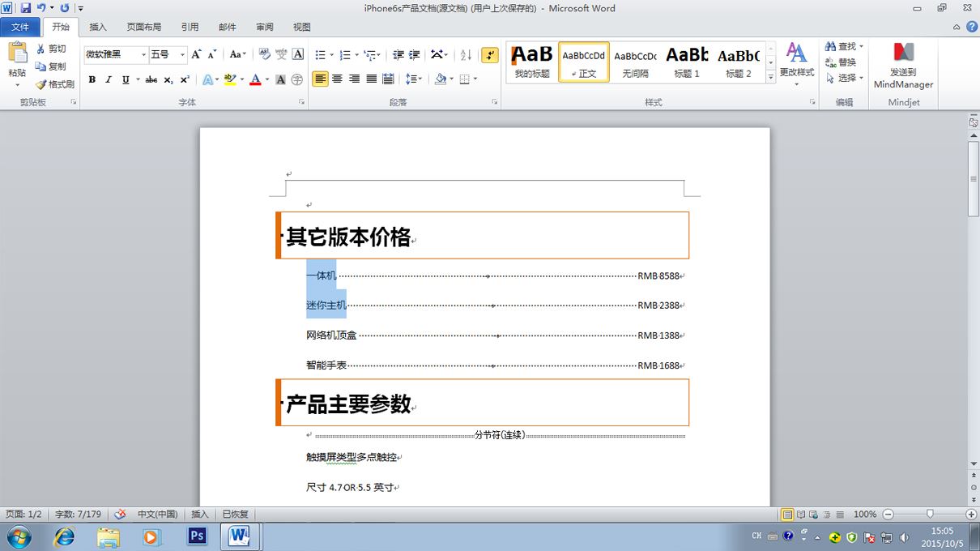
Task: Click the numbered list icon
Action: (x=345, y=54)
